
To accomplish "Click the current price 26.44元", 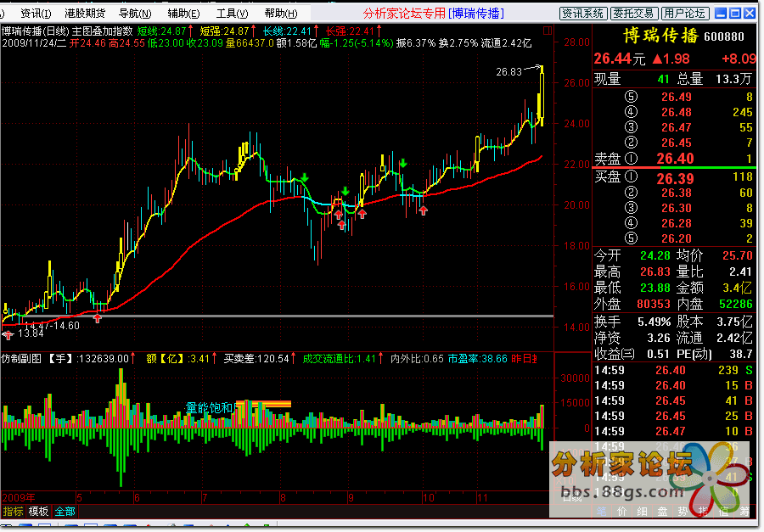I will click(x=620, y=59).
